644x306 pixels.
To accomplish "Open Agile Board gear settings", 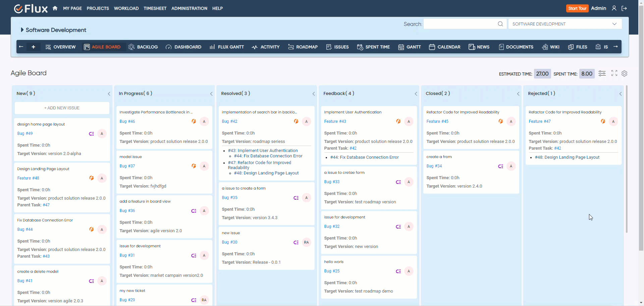I will 624,73.
